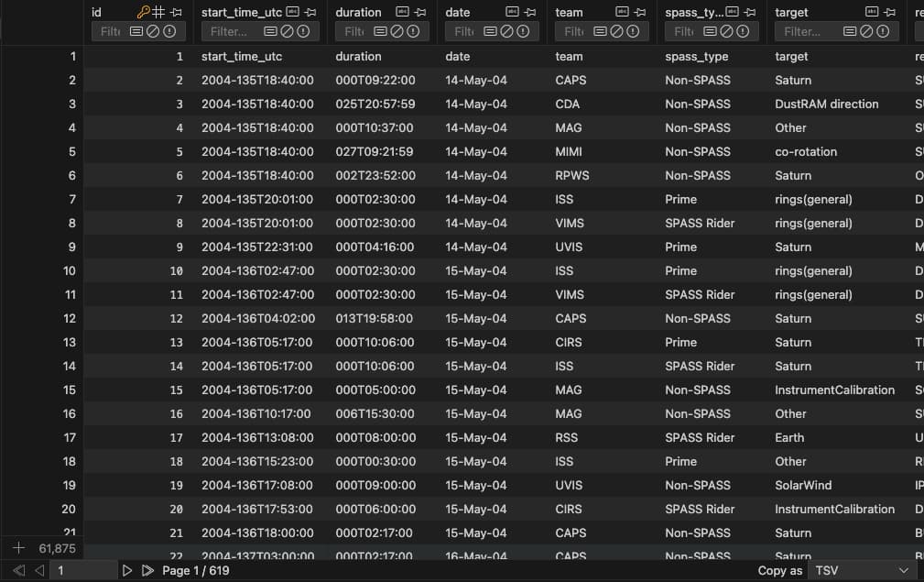This screenshot has height=582, width=924.
Task: Click the primary key icon on the id column
Action: (x=143, y=12)
